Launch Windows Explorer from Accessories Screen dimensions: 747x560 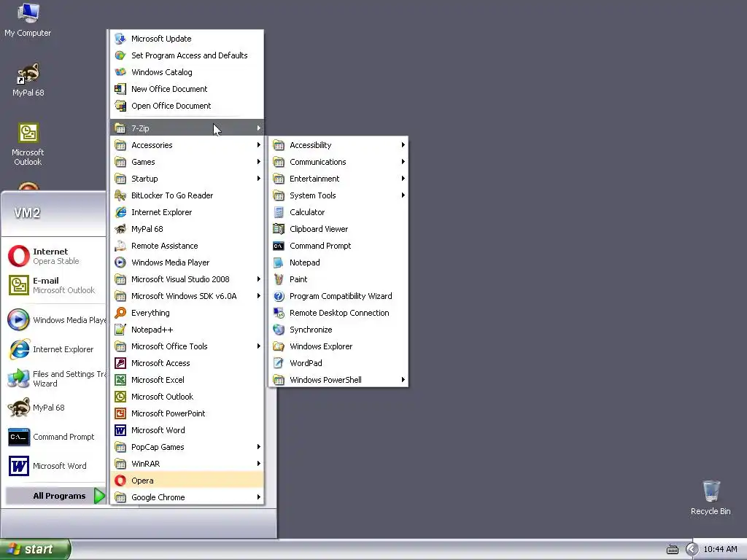click(338, 346)
